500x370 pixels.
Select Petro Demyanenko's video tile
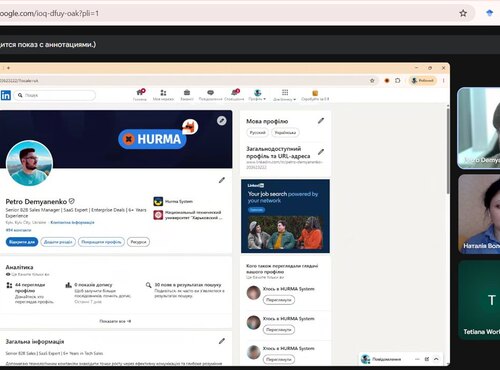pyautogui.click(x=479, y=128)
